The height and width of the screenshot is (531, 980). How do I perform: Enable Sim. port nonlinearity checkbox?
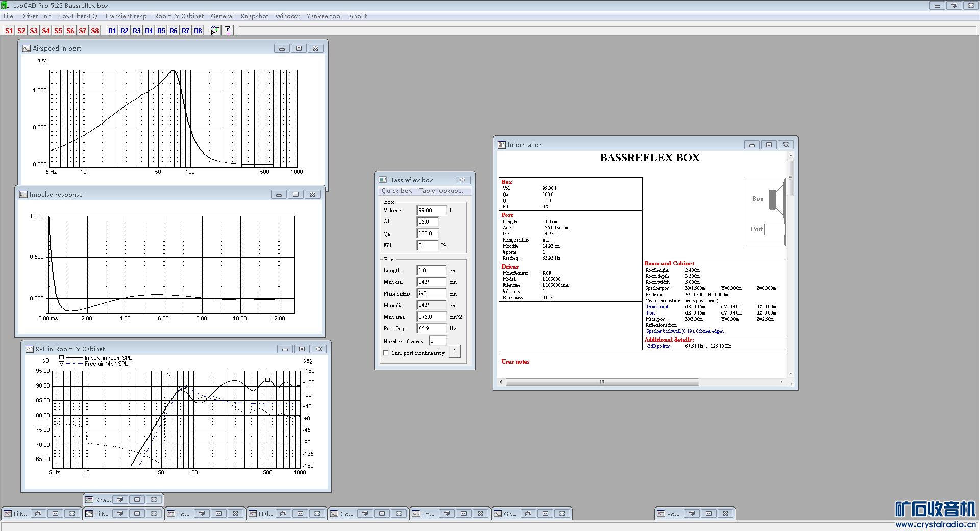pyautogui.click(x=386, y=353)
